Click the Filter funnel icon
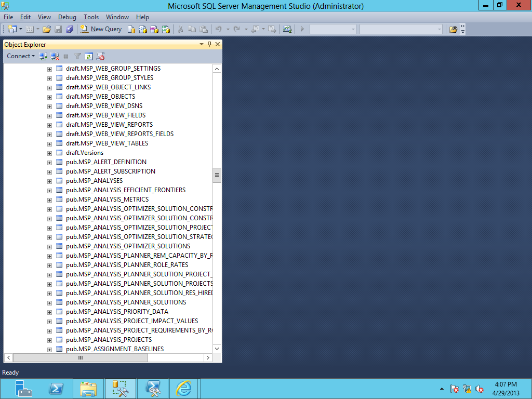532x399 pixels. [77, 56]
